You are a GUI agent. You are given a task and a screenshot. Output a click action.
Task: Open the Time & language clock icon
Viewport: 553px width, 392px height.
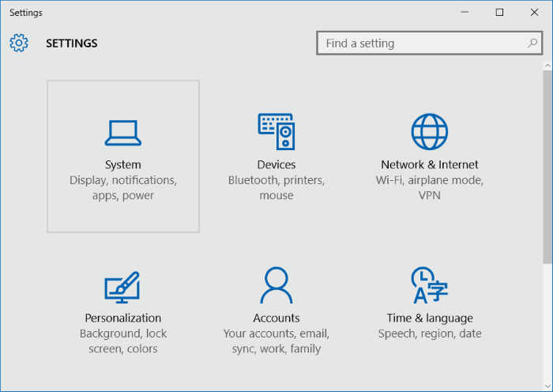(x=430, y=285)
